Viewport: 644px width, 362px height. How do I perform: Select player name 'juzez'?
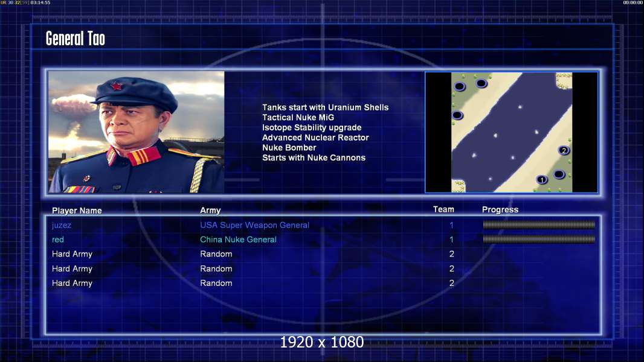(x=62, y=225)
